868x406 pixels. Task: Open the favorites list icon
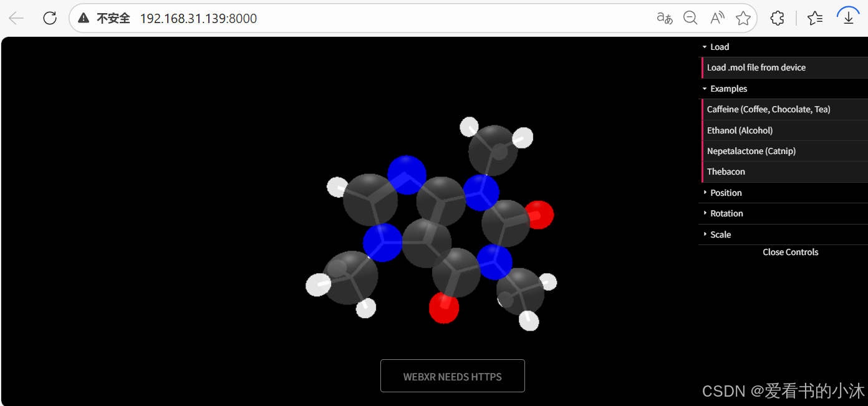click(814, 18)
